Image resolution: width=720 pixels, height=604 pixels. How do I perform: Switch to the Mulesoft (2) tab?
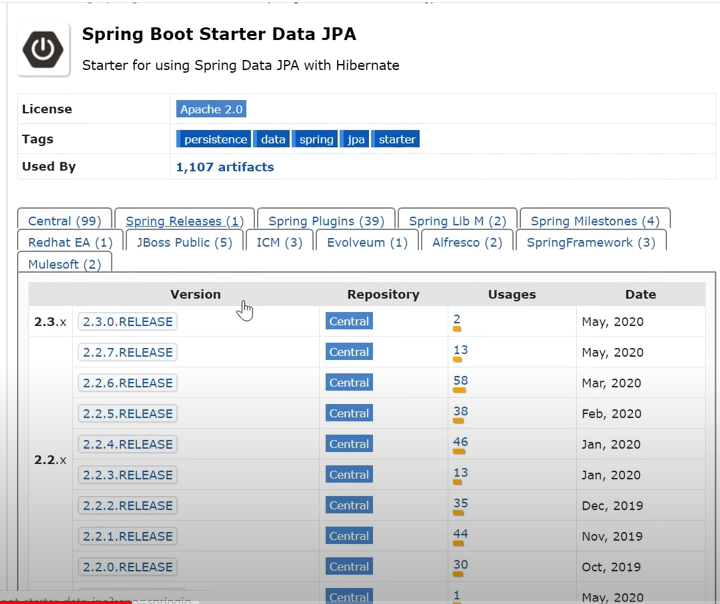[x=65, y=264]
